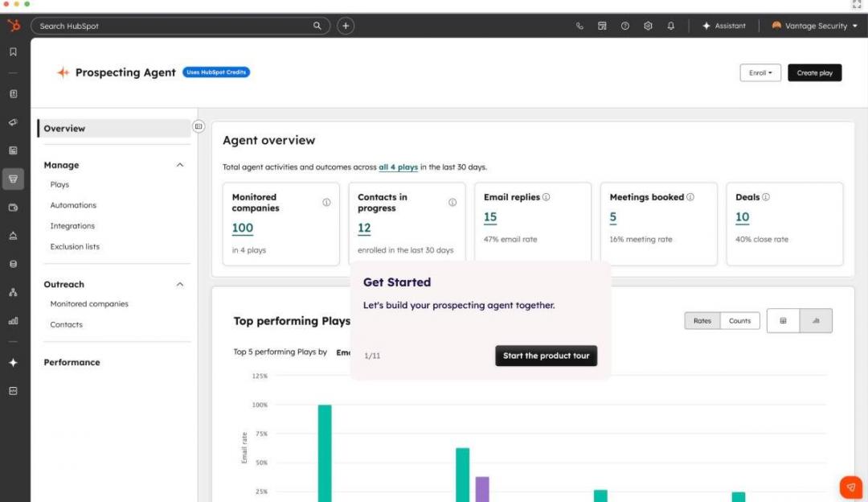Click the Uses HubSpot Credits badge
The image size is (868, 502).
pyautogui.click(x=216, y=72)
